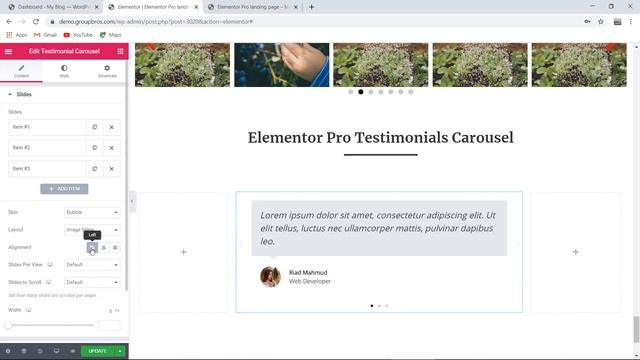Viewport: 640px width, 360px height.
Task: Click the blueberry hand carousel image
Action: click(x=282, y=65)
